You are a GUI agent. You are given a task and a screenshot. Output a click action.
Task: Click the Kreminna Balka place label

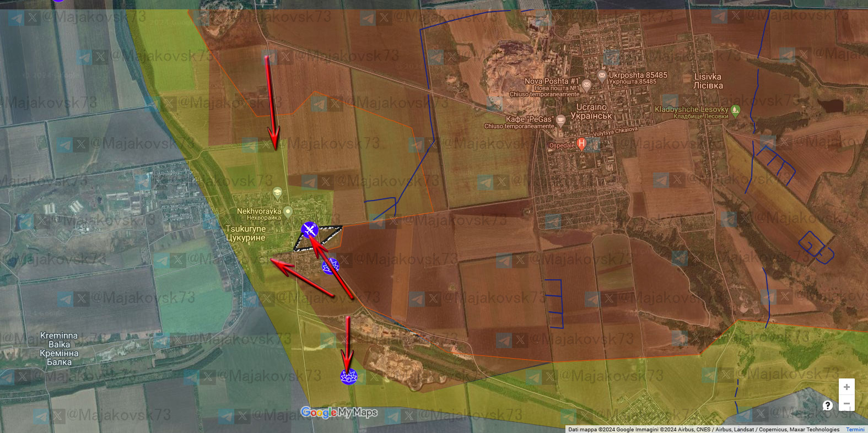click(59, 349)
